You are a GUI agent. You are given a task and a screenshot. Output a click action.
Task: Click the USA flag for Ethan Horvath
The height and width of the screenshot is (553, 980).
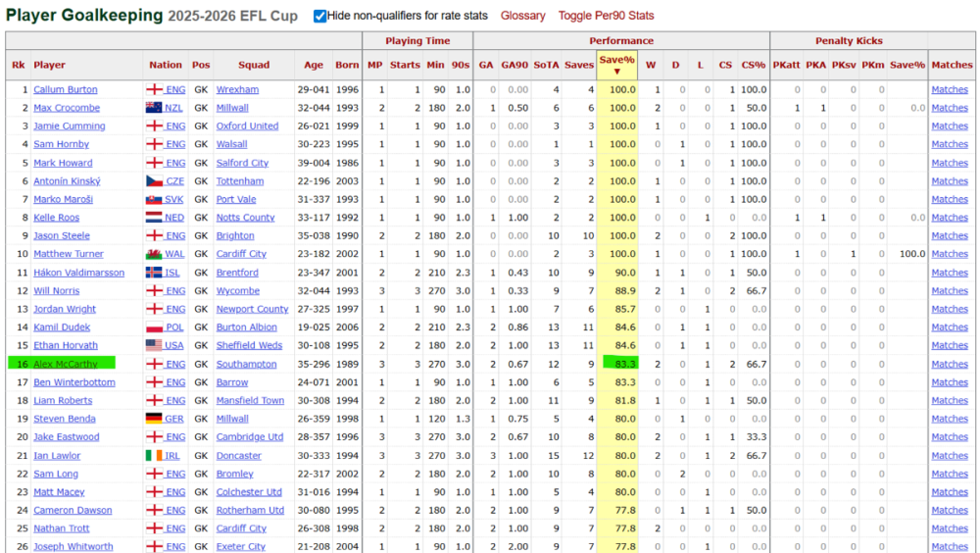coord(154,345)
